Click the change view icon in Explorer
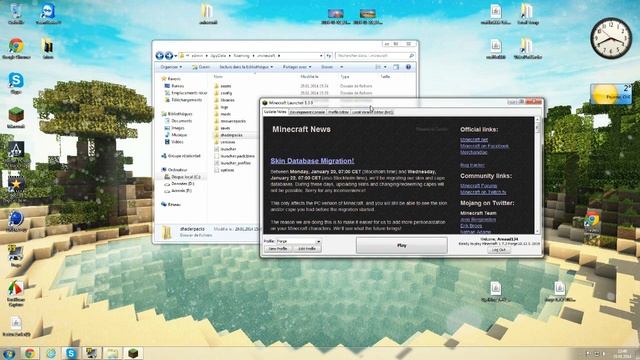This screenshot has width=640, height=360. pos(378,67)
